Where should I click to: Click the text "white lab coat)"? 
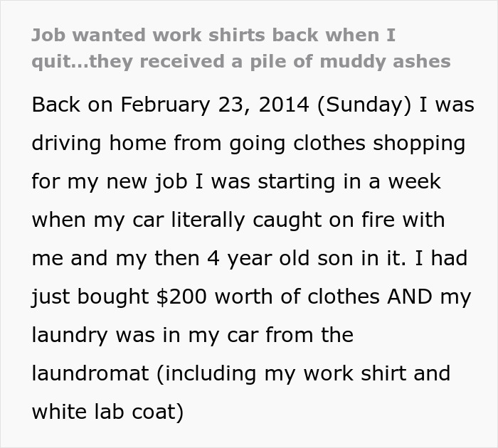(x=108, y=412)
